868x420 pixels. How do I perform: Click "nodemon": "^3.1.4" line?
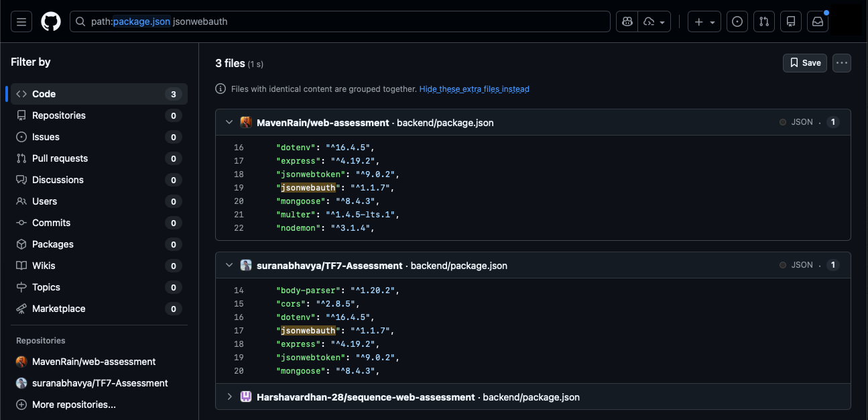coord(325,228)
